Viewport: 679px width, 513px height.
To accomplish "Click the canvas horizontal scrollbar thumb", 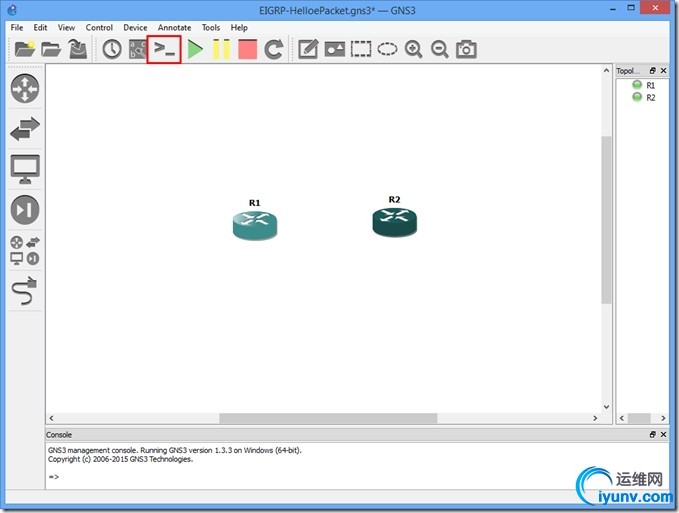I will tap(328, 418).
